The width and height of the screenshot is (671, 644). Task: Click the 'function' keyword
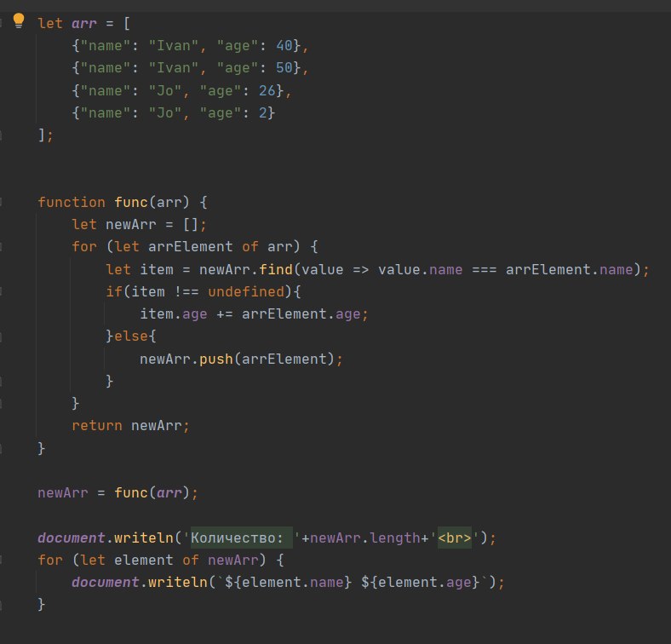[72, 202]
